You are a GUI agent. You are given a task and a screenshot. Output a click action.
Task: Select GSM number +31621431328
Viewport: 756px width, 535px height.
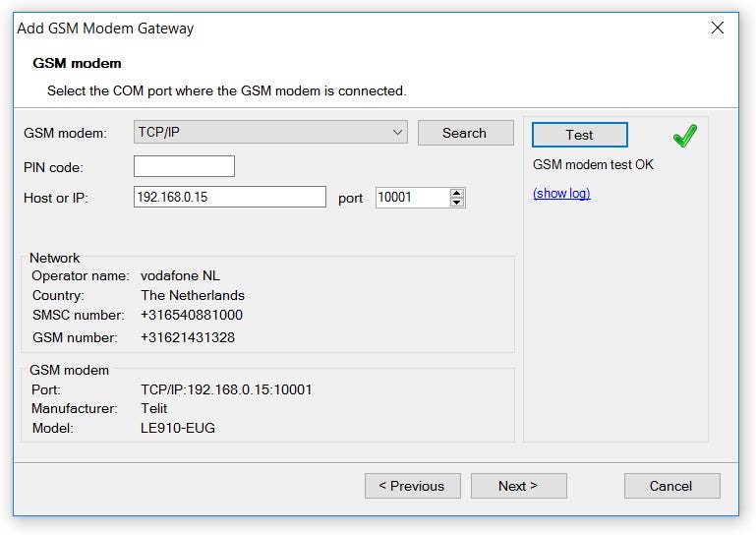(188, 337)
